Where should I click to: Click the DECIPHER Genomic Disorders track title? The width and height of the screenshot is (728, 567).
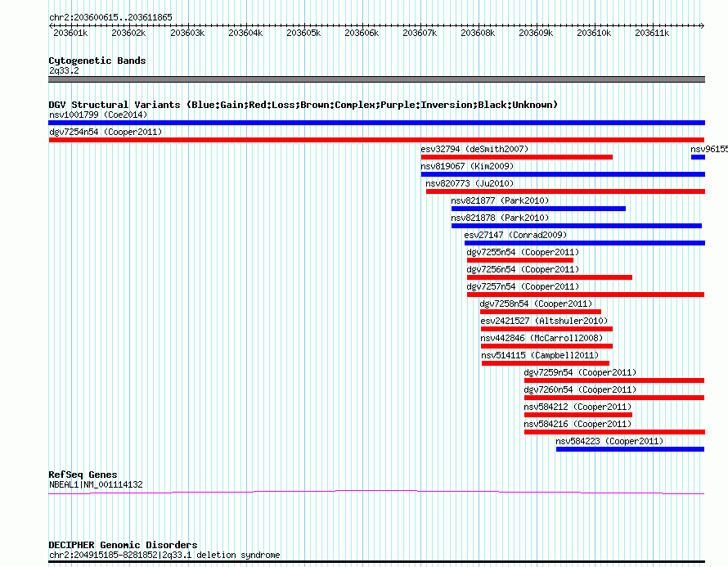[x=123, y=545]
